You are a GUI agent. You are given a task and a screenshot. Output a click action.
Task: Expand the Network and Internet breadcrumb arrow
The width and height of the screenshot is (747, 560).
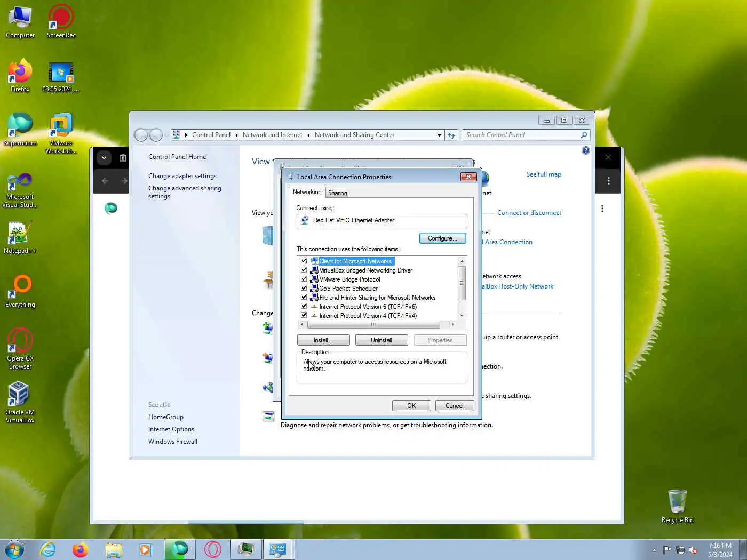coord(308,135)
